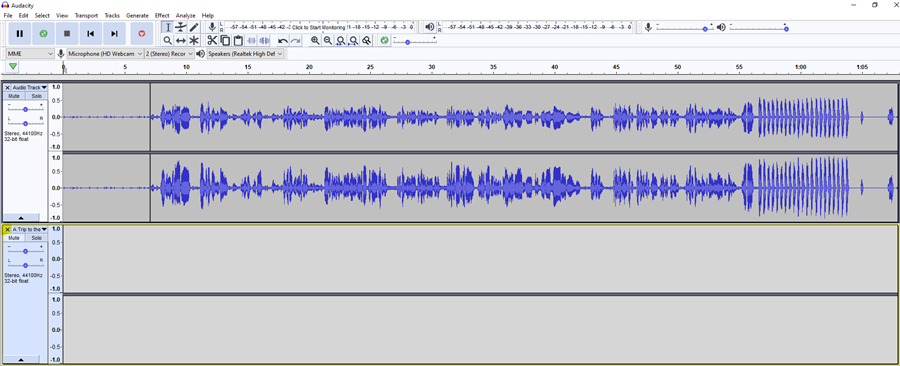This screenshot has width=900, height=366.
Task: Select the Multi-Tool asterisk
Action: tap(194, 40)
